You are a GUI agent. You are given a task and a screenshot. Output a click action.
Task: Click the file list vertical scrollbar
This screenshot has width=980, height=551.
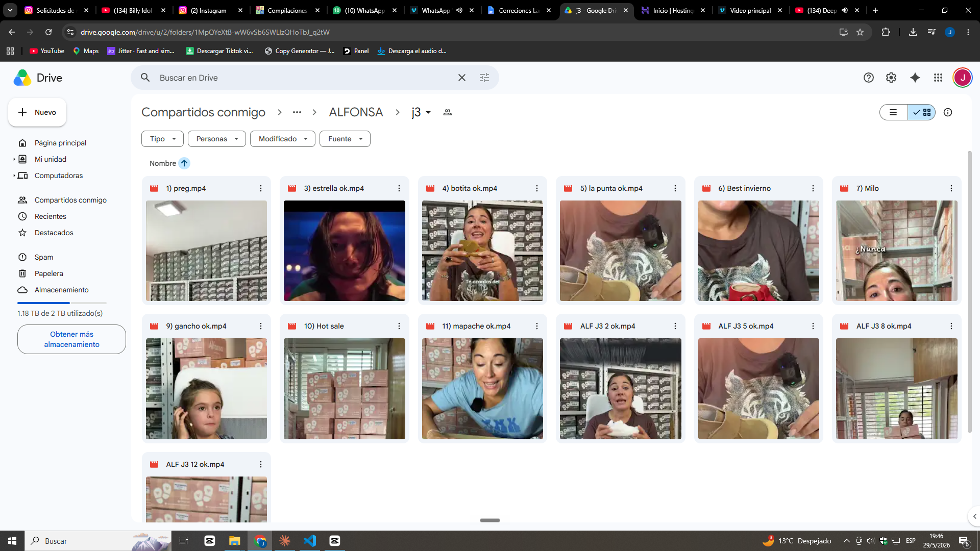coord(970,292)
